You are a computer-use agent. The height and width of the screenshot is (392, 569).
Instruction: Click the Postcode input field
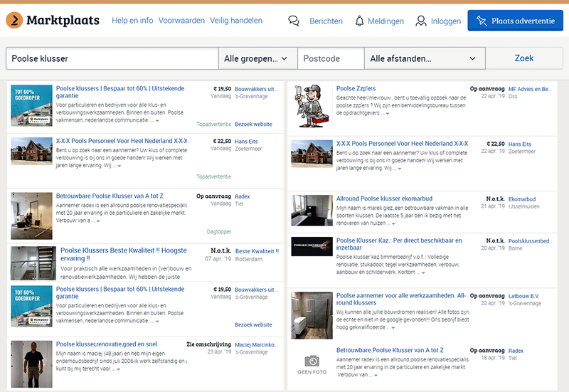(330, 58)
